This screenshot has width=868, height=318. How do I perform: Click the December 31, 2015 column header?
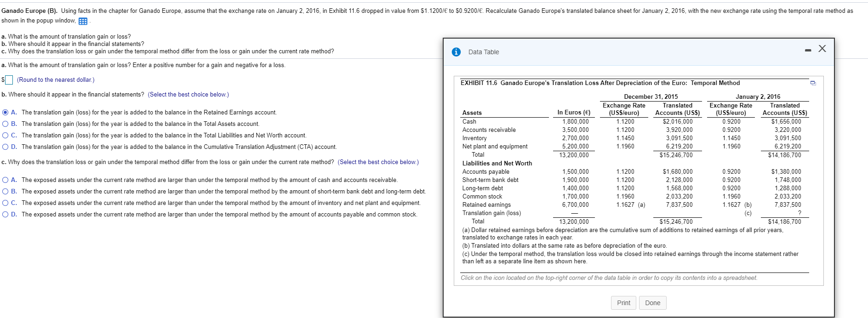[x=651, y=97]
